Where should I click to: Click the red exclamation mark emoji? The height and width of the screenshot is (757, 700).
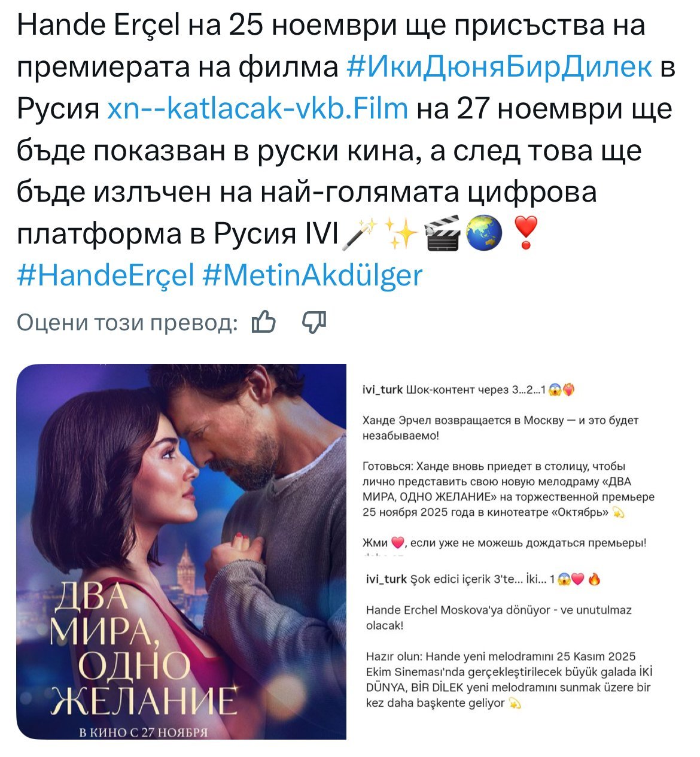coord(526,234)
